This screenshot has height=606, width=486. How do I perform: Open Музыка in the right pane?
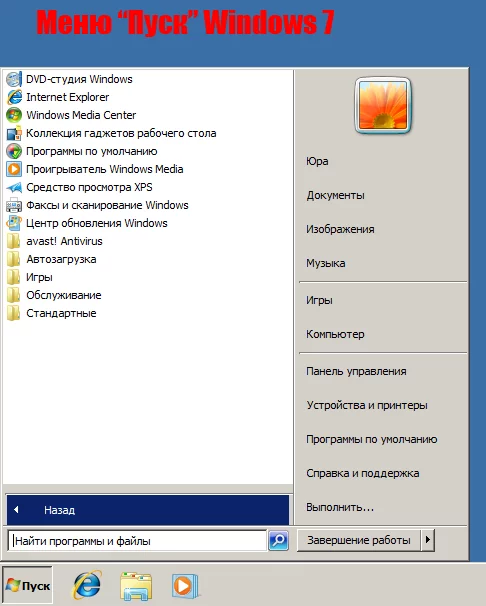pyautogui.click(x=326, y=263)
